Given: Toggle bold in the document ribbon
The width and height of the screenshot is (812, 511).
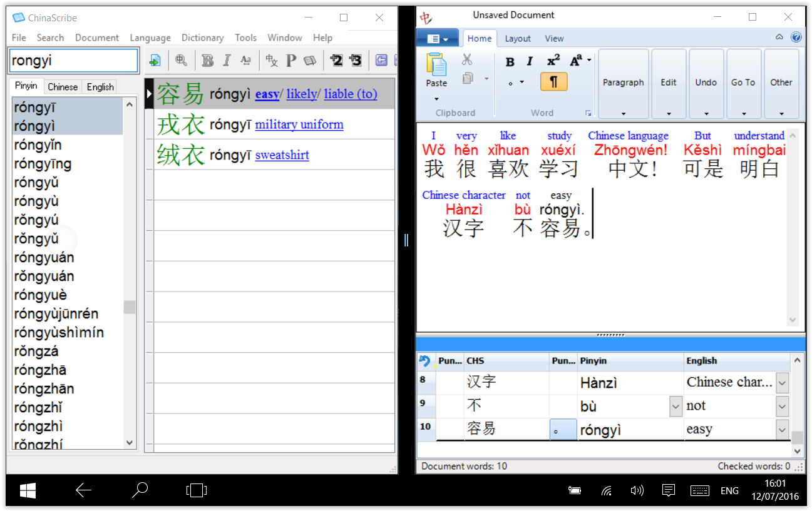Looking at the screenshot, I should tap(510, 61).
